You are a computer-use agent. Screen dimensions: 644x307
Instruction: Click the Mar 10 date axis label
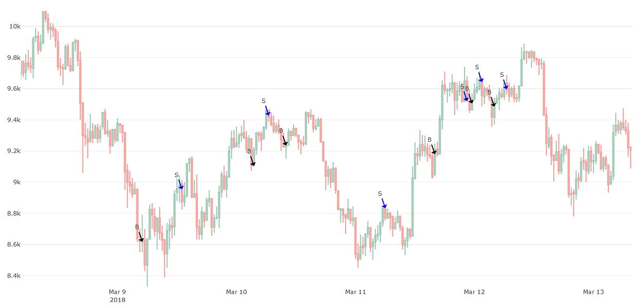point(236,292)
